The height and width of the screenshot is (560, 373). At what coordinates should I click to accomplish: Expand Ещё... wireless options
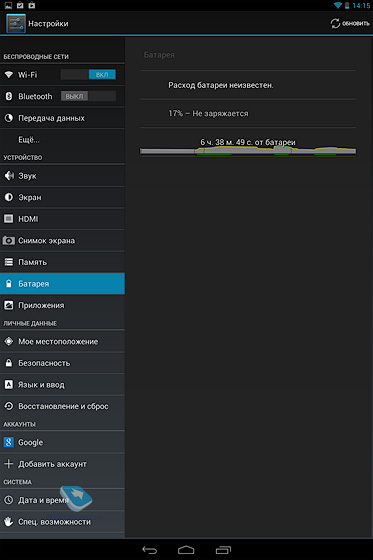[x=62, y=140]
